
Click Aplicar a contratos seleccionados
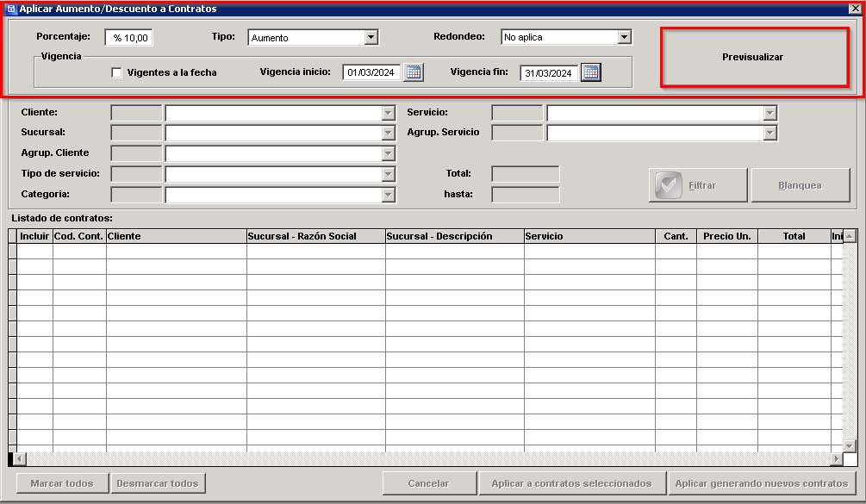click(x=571, y=483)
